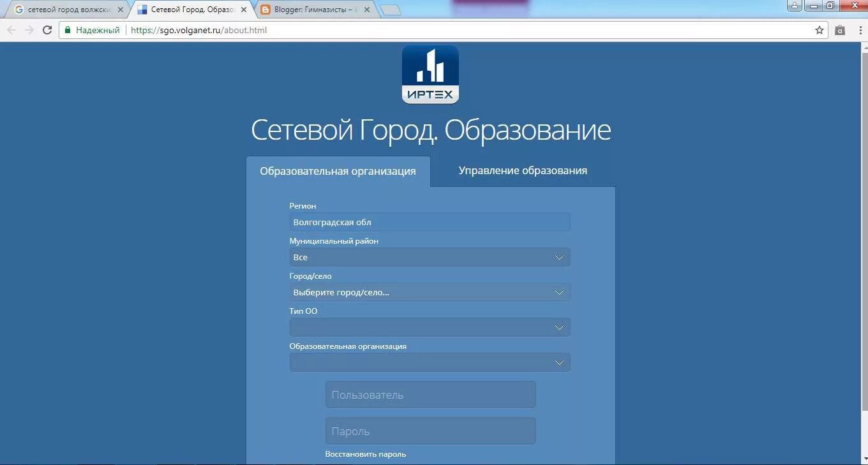The width and height of the screenshot is (868, 465).
Task: Expand the Муниципальный район dropdown
Action: click(x=430, y=257)
